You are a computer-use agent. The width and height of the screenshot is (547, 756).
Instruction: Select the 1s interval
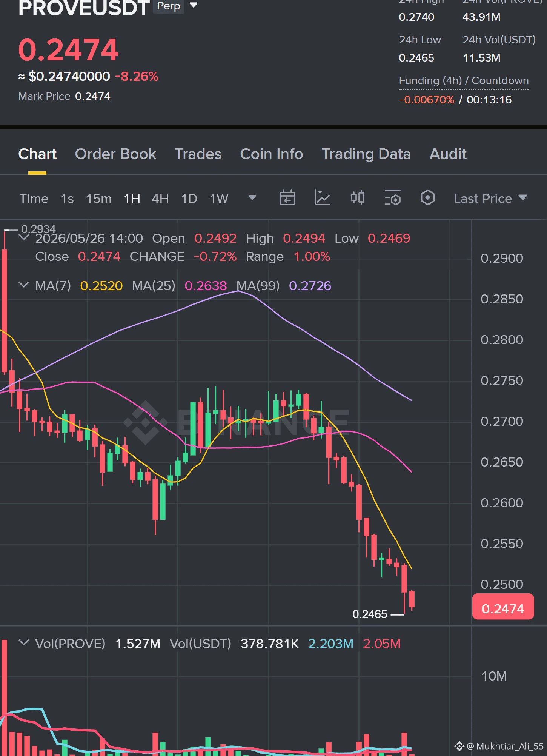(67, 199)
